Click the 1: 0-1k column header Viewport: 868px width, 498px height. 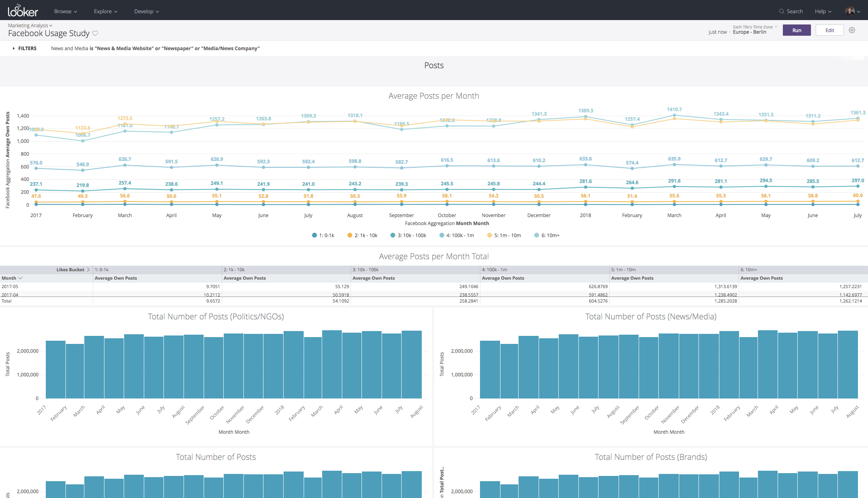pyautogui.click(x=157, y=270)
